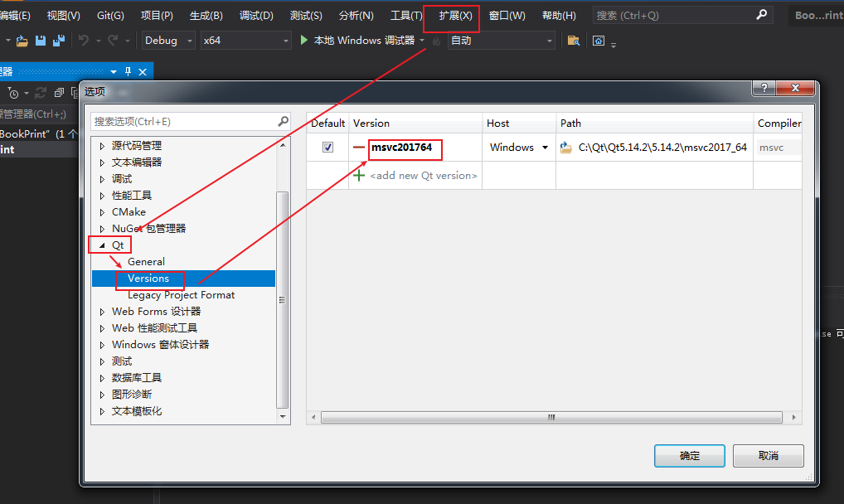Click the Save icon in toolbar

coord(41,41)
